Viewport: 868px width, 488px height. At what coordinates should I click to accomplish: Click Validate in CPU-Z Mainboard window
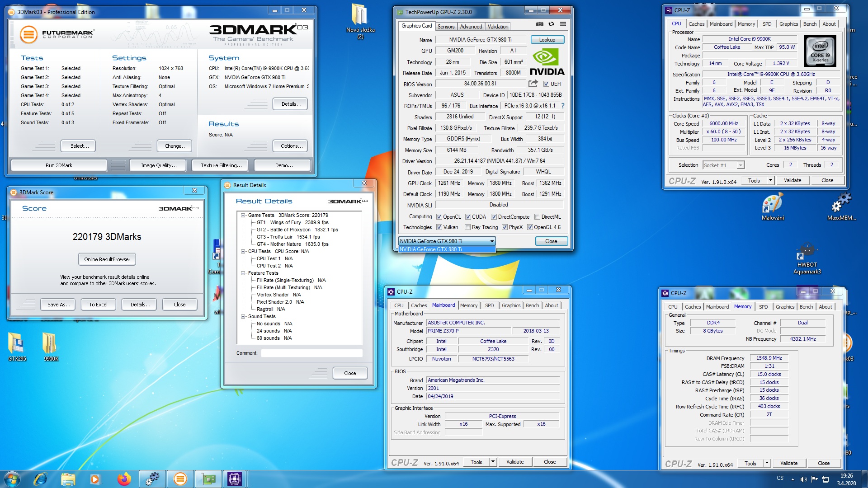click(515, 462)
